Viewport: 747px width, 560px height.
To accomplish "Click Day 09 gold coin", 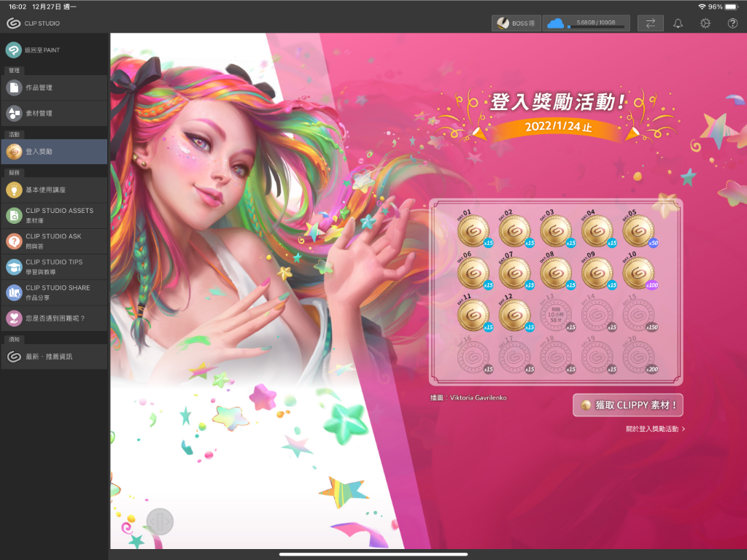I will click(597, 273).
